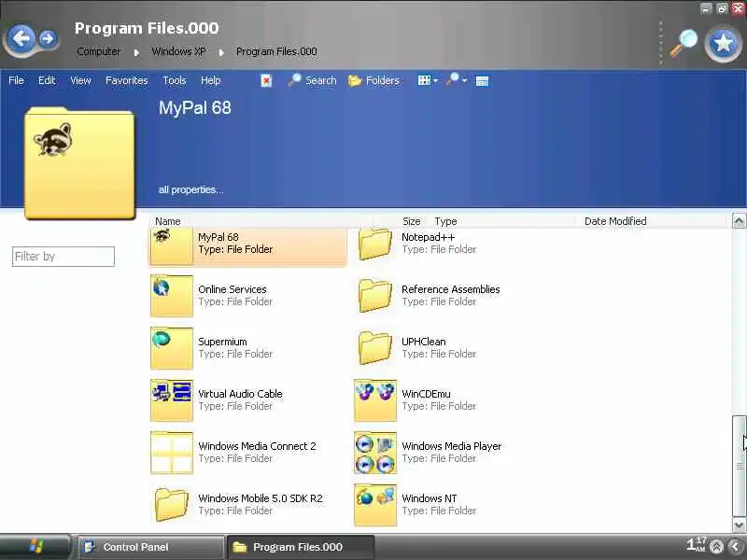Click the taskbar clock

pos(696,544)
